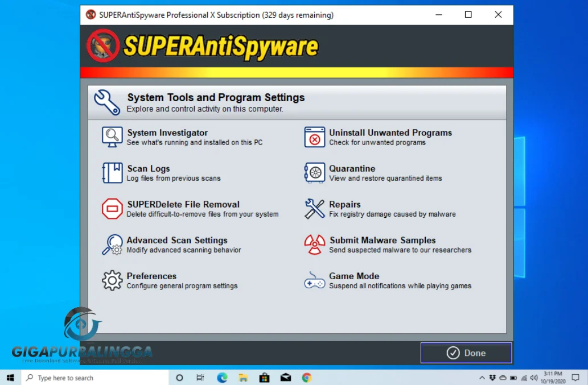
Task: Click the Game Mode controller icon
Action: pos(314,280)
